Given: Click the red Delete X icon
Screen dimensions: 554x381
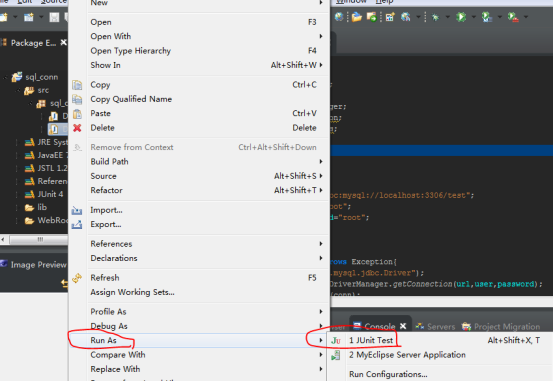Looking at the screenshot, I should (77, 128).
